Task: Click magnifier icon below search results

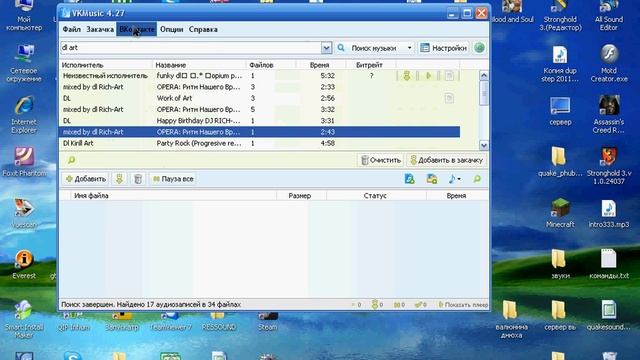Action: coord(71,160)
